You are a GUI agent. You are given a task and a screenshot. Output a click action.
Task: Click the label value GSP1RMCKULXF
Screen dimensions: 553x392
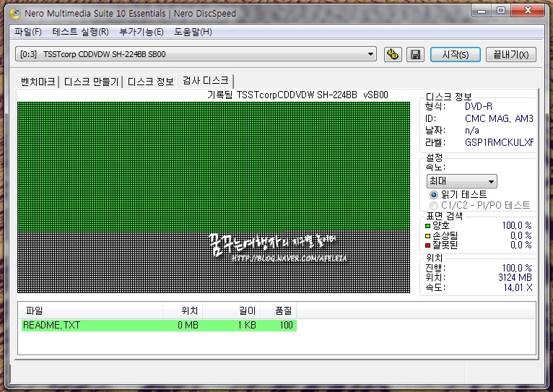coord(499,142)
